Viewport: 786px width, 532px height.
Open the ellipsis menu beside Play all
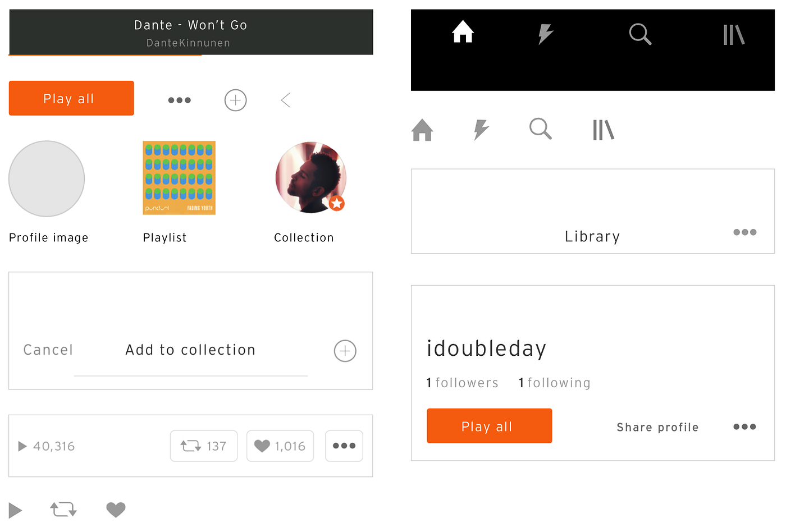[x=179, y=100]
